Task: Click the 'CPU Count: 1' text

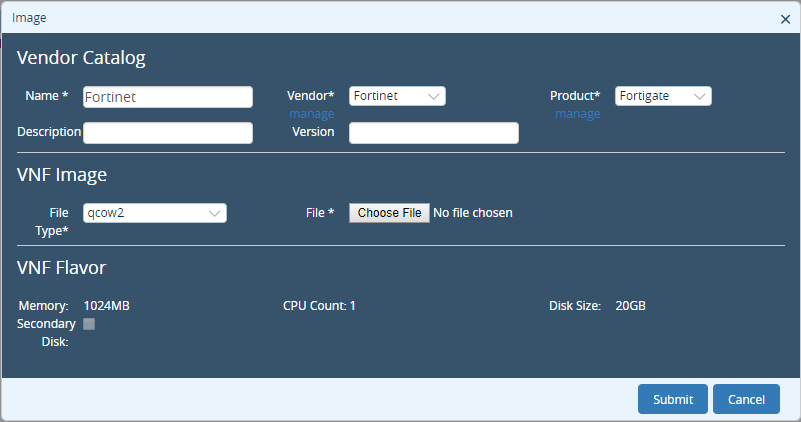Action: [319, 306]
